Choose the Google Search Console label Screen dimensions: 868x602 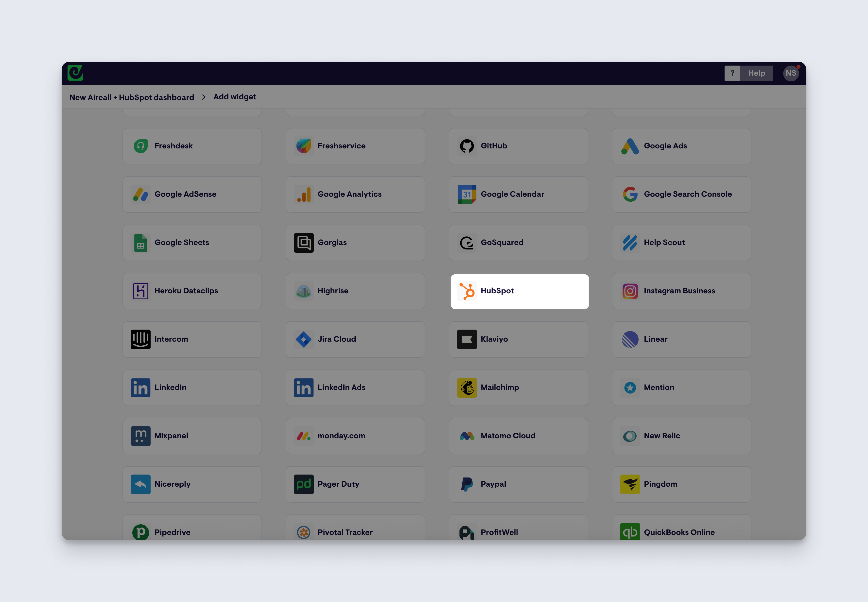click(x=688, y=194)
